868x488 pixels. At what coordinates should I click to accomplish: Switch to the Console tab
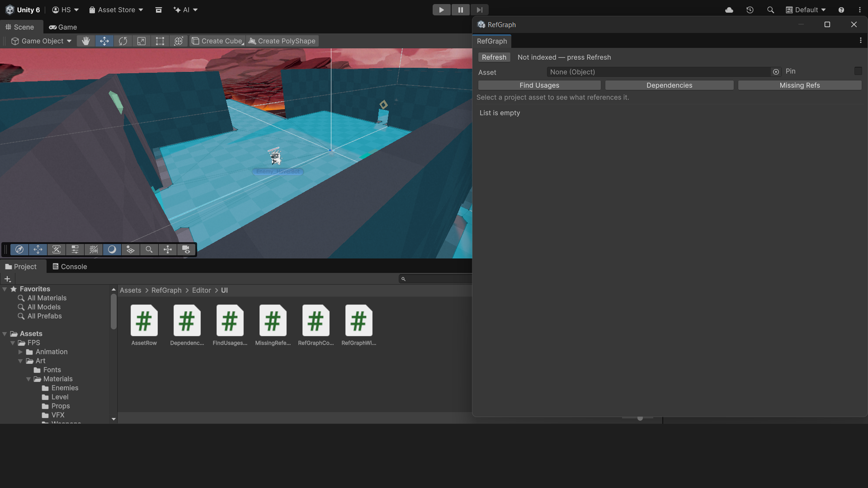[x=70, y=267]
